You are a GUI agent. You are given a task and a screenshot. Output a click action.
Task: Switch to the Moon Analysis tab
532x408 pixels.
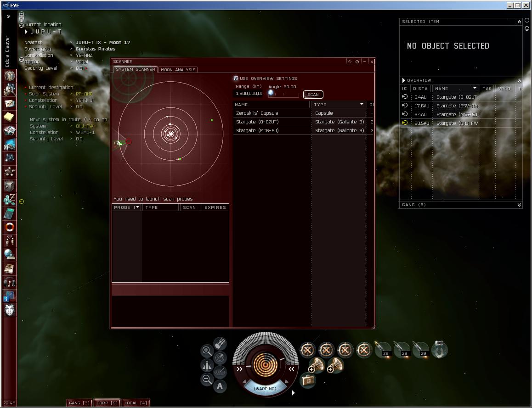tap(178, 69)
